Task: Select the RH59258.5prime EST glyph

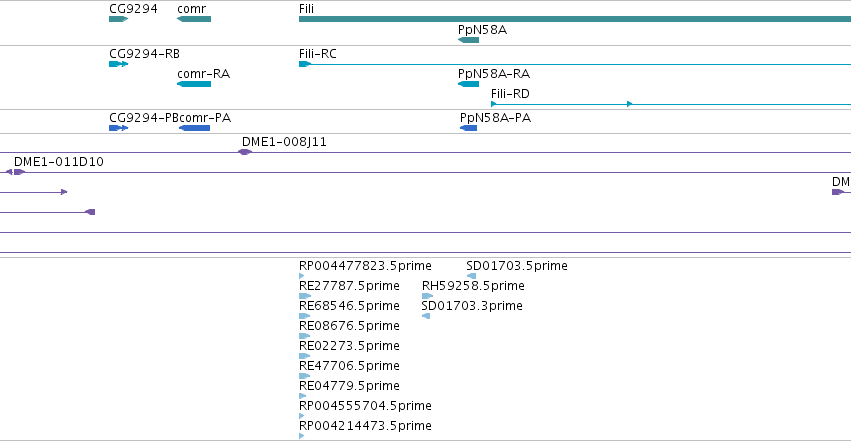Action: (x=427, y=296)
